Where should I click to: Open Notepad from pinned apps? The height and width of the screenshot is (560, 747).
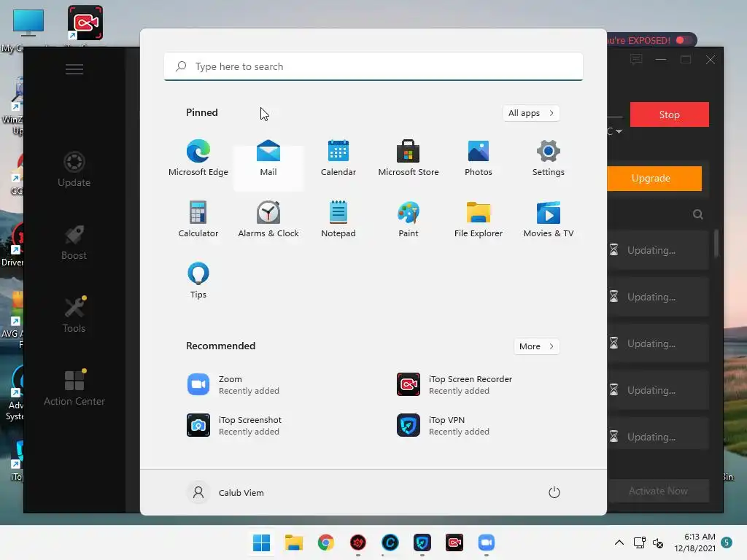(x=338, y=219)
